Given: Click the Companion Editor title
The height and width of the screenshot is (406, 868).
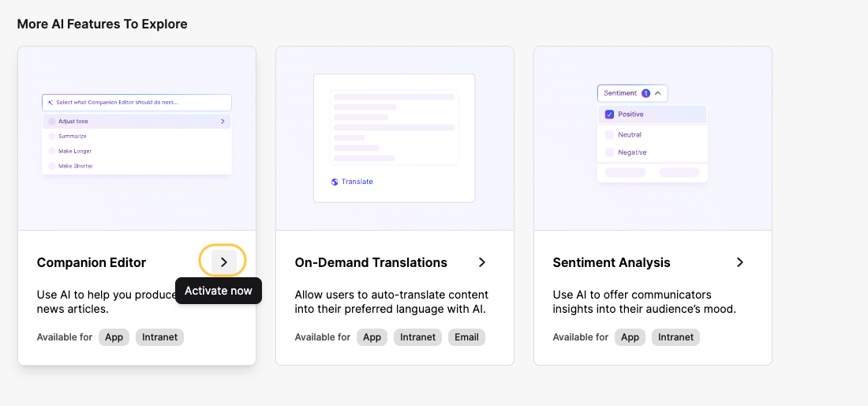Looking at the screenshot, I should pos(92,262).
